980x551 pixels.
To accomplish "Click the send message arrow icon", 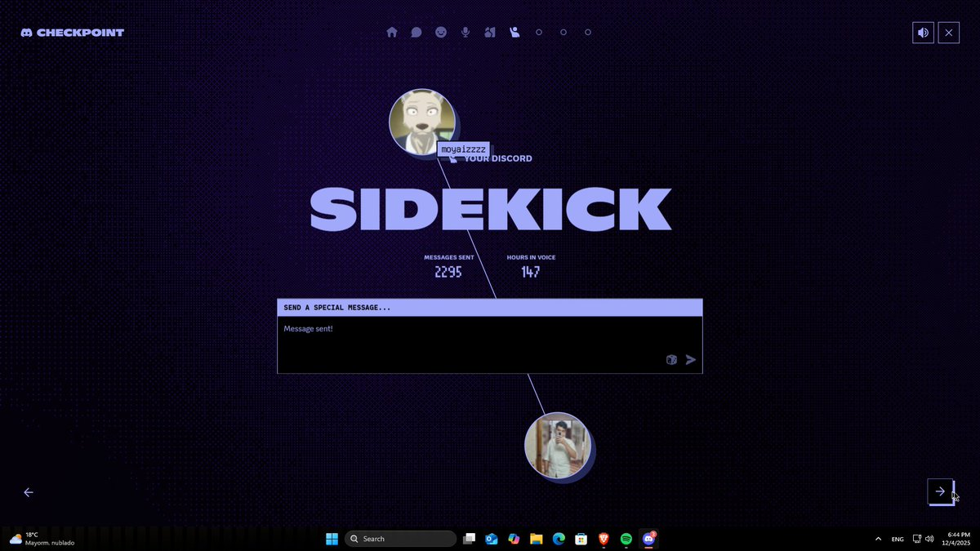I will point(691,360).
